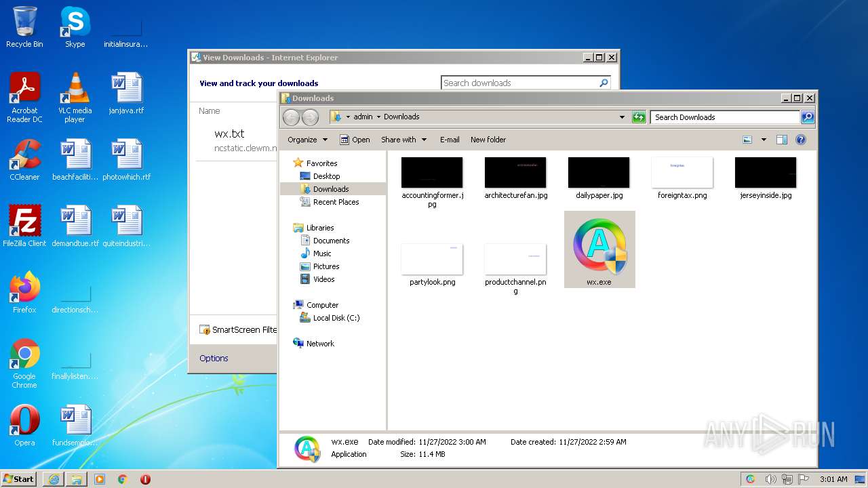The image size is (868, 488).
Task: Click the Explorer Back navigation button
Action: coord(291,117)
